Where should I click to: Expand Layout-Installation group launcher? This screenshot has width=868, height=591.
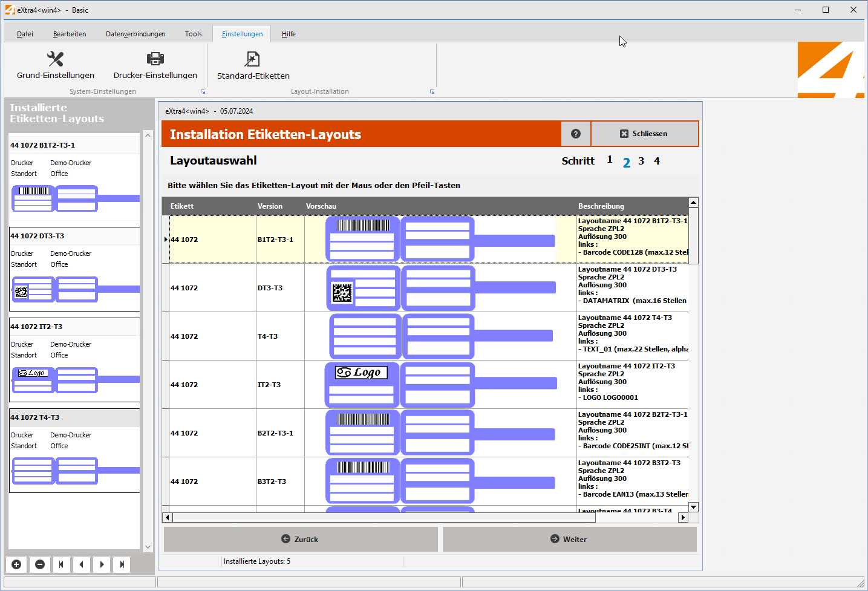pos(432,92)
